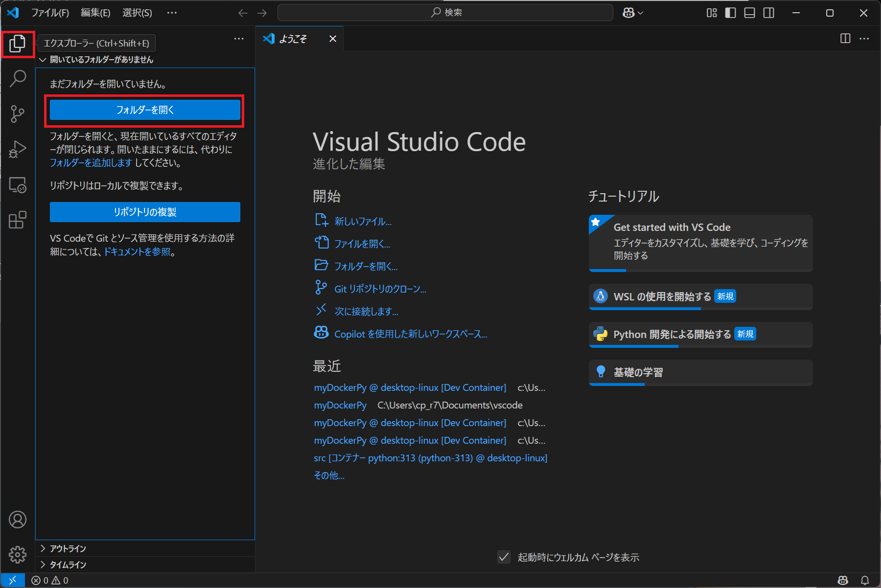Click the VS Code logo in title bar
Viewport: 881px width, 588px height.
(x=13, y=13)
